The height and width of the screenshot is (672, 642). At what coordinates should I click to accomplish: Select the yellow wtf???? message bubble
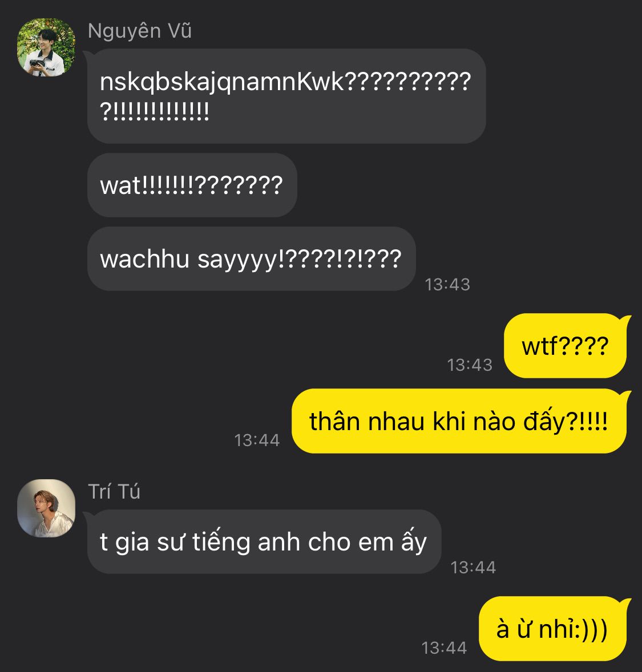point(565,346)
